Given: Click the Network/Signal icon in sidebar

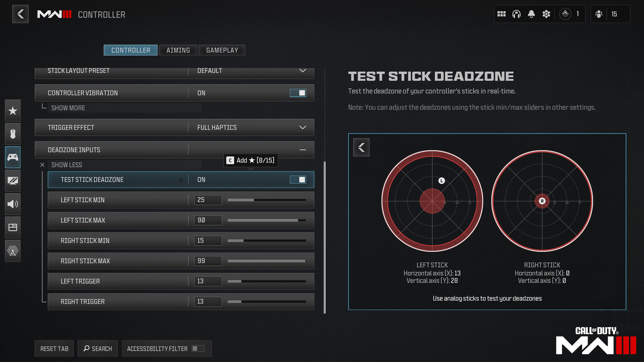Looking at the screenshot, I should click(12, 250).
